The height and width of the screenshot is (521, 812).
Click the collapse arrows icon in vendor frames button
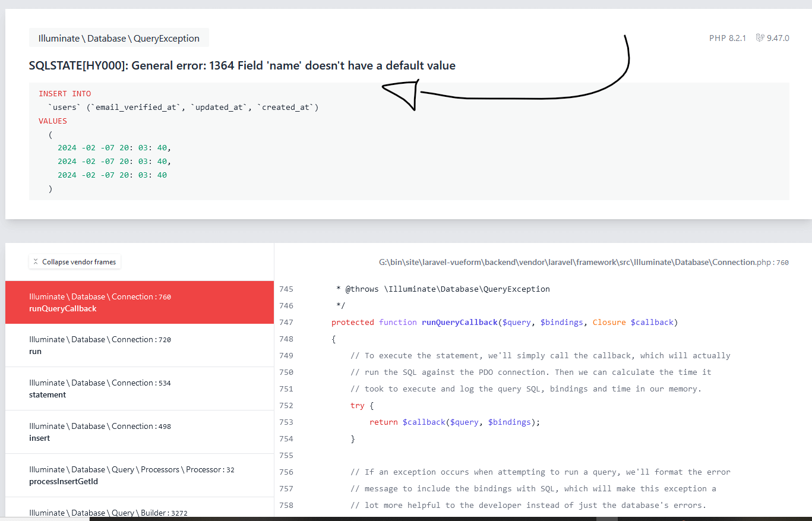(x=36, y=262)
